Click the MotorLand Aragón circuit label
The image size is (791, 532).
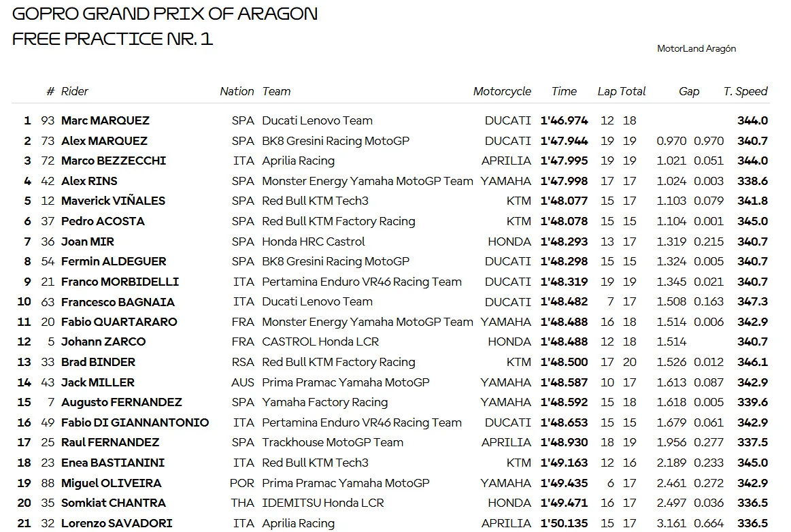pos(696,49)
